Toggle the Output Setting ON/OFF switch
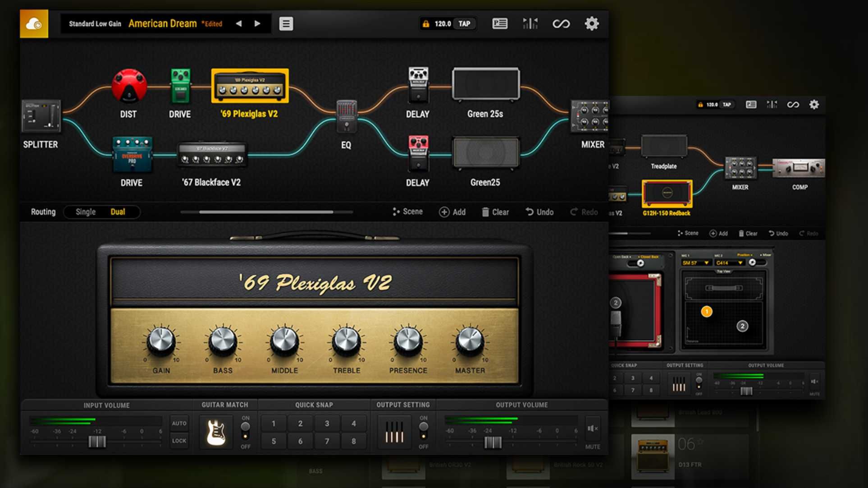This screenshot has width=868, height=488. tap(424, 431)
